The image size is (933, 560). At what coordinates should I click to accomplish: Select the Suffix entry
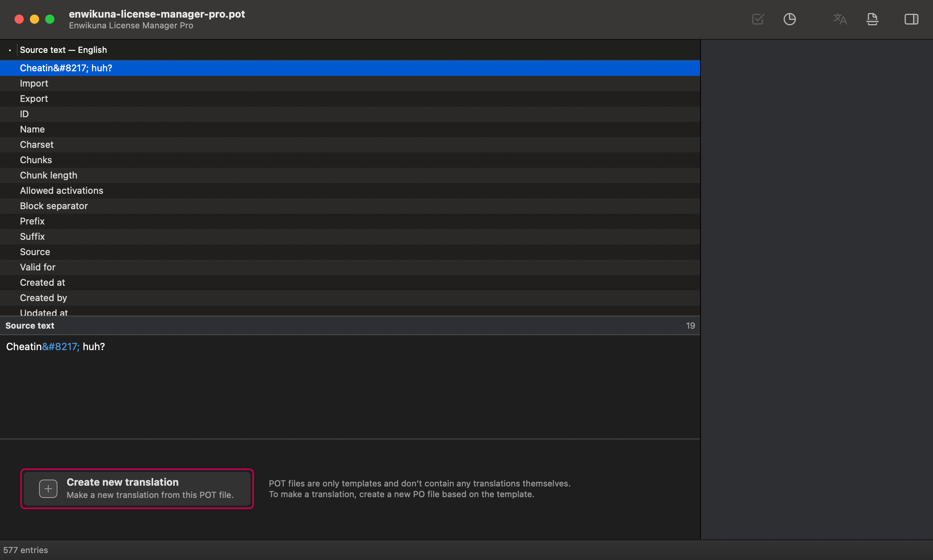point(350,236)
